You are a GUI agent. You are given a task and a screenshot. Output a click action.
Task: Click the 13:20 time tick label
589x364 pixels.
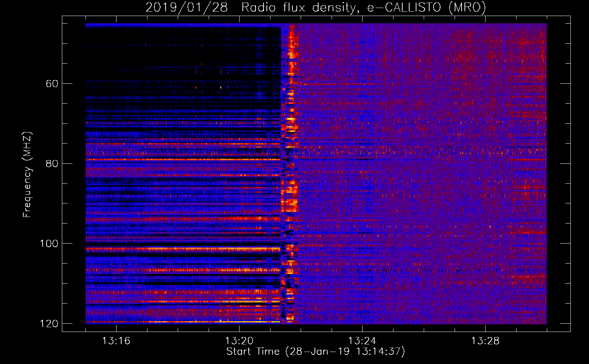[x=239, y=341]
